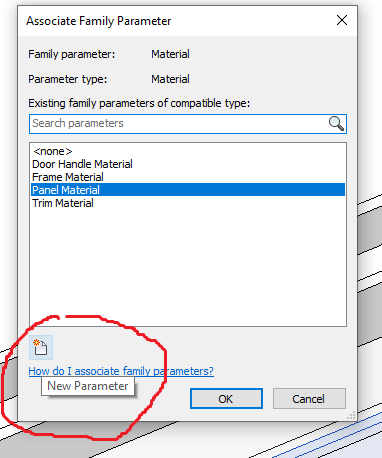Confirm with the OK button
This screenshot has width=382, height=458.
point(226,399)
